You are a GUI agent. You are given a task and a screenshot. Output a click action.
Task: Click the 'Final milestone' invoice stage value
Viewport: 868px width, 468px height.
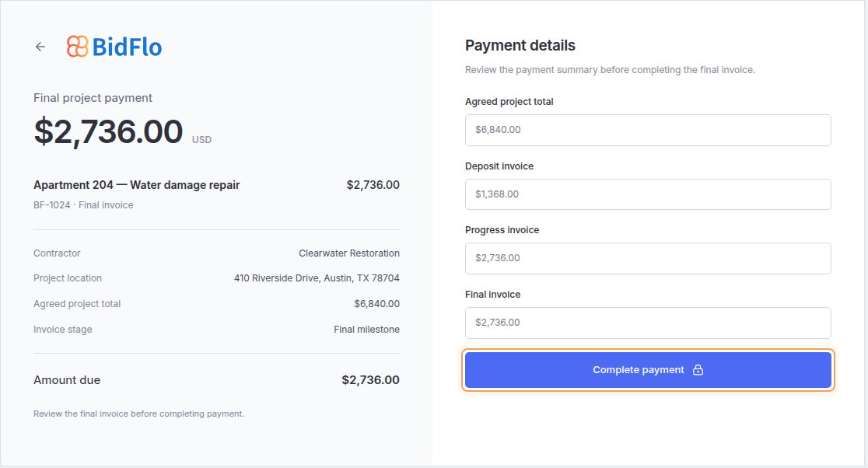point(366,329)
